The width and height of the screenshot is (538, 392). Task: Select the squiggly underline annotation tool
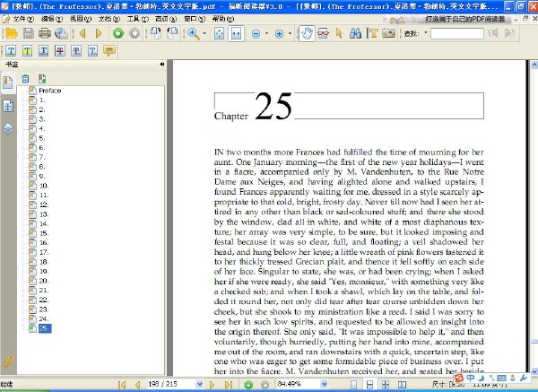click(x=44, y=51)
